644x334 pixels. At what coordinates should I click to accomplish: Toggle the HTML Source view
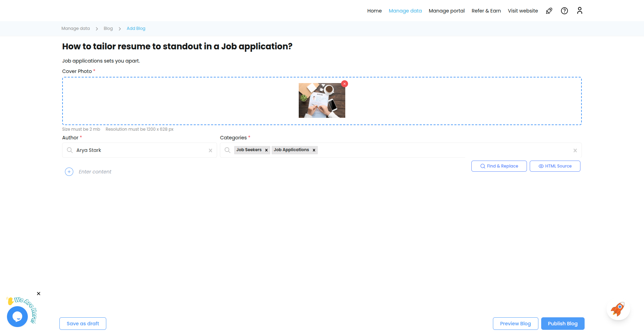tap(555, 166)
